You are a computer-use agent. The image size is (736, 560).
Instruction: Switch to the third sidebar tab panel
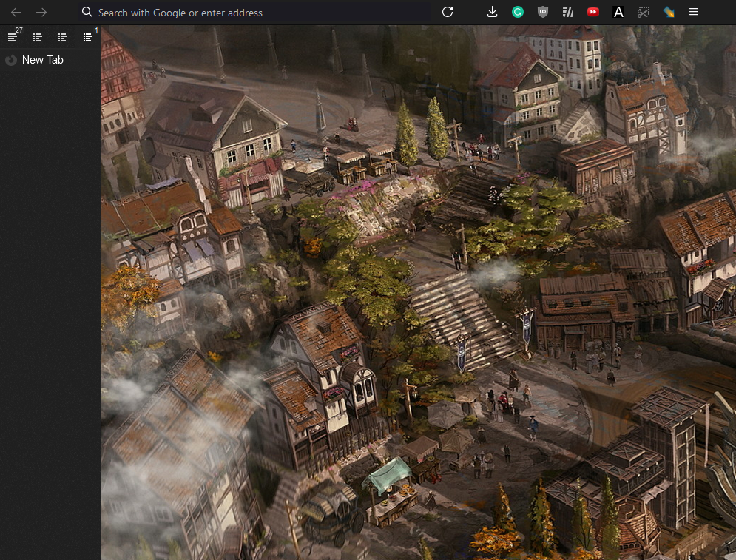point(62,37)
